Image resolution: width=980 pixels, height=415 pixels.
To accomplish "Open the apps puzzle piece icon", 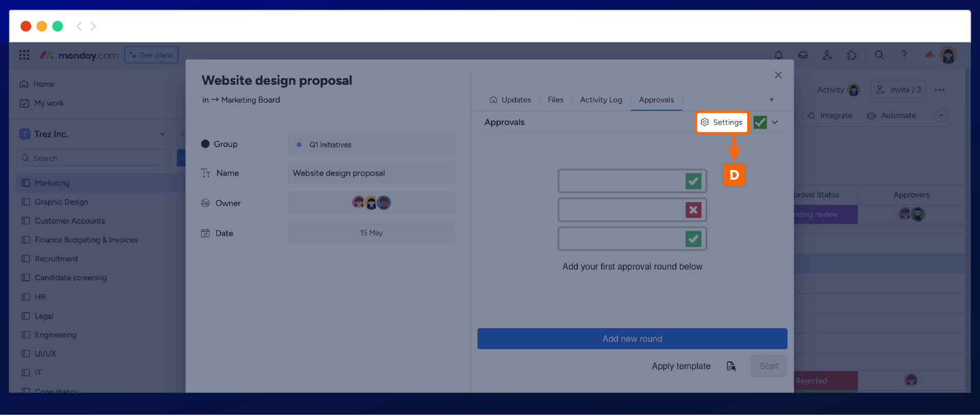I will coord(852,55).
